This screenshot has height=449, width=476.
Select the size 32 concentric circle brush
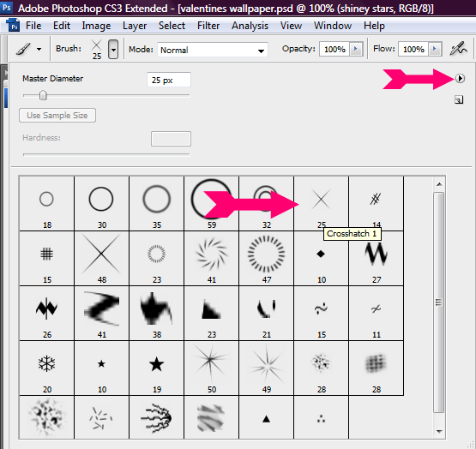point(267,204)
